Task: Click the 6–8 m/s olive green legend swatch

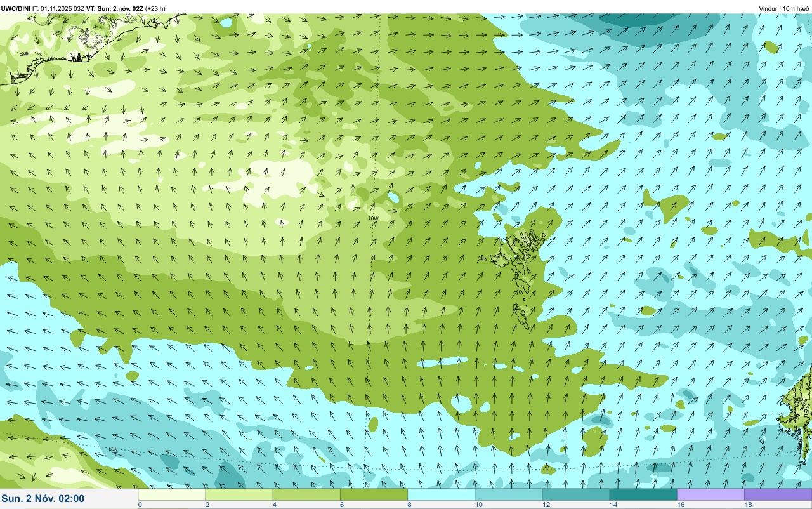Action: (x=374, y=494)
